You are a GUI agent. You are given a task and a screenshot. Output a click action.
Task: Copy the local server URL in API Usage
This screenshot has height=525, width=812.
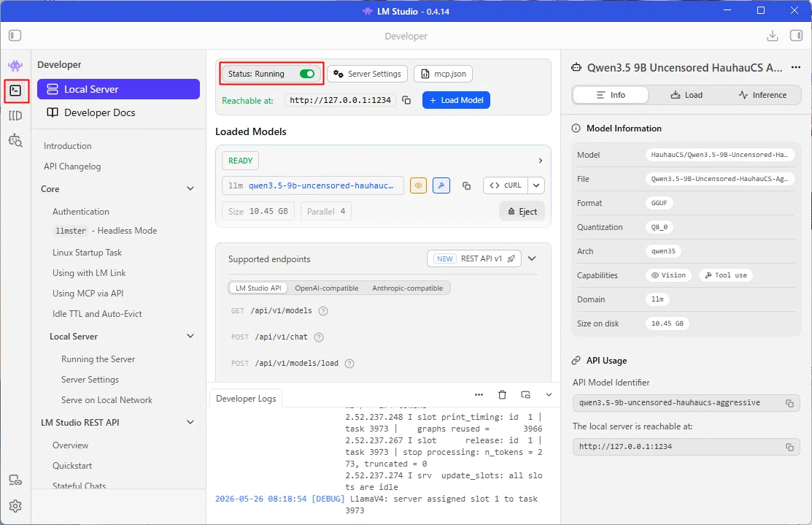[x=789, y=447]
